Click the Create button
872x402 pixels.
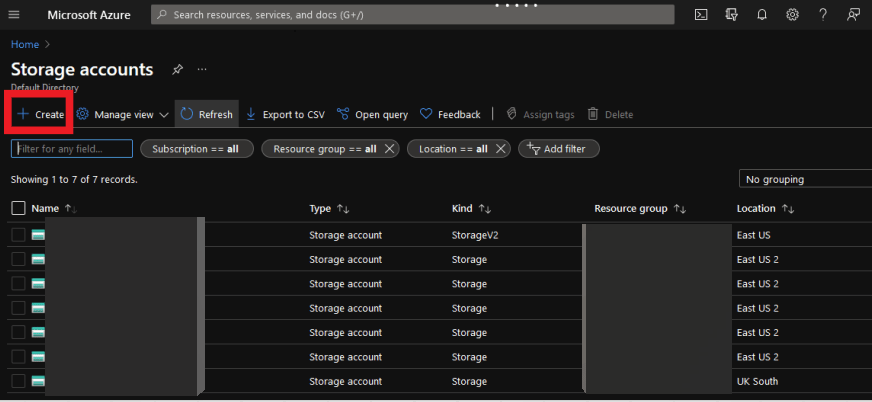click(41, 115)
